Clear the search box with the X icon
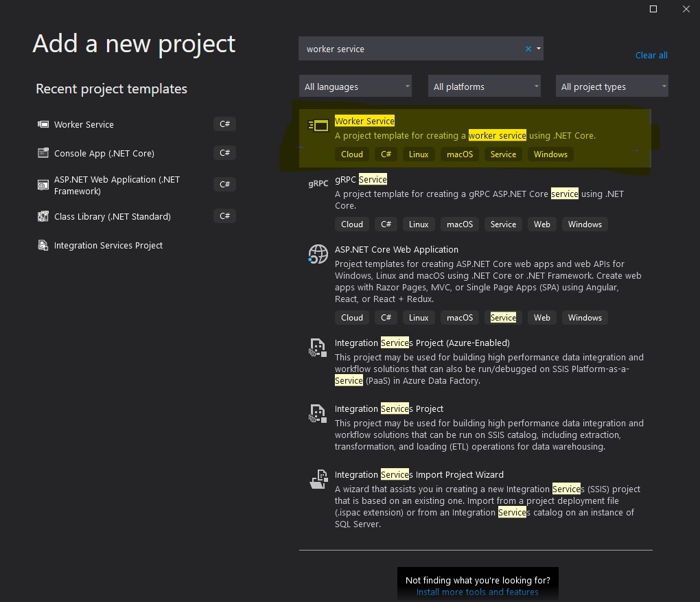 click(528, 49)
